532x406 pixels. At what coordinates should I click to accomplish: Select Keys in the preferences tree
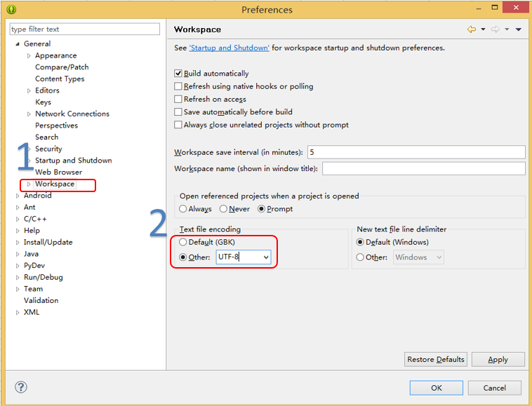pyautogui.click(x=43, y=102)
